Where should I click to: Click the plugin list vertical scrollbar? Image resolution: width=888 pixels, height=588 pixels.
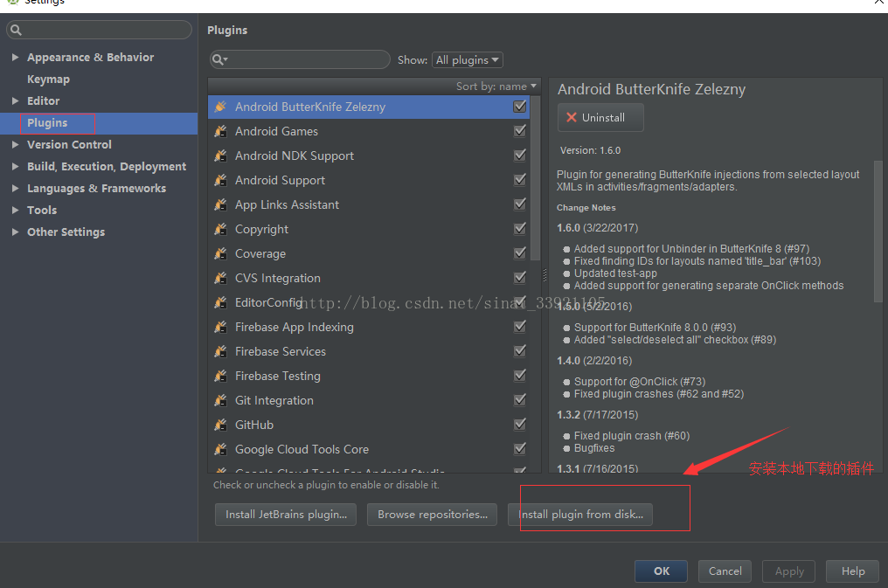[x=536, y=177]
